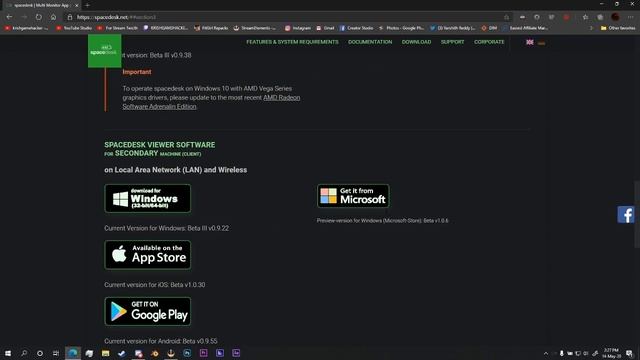640x360 pixels.
Task: Click the page vertical scrollbar
Action: [637, 214]
